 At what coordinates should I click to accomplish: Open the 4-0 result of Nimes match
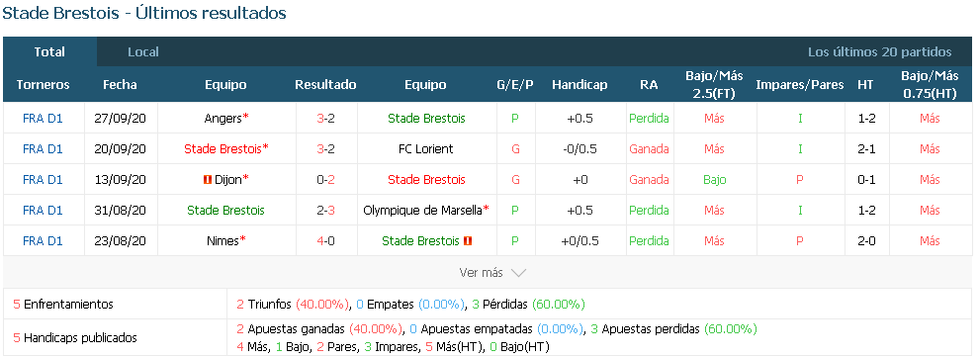click(x=325, y=241)
